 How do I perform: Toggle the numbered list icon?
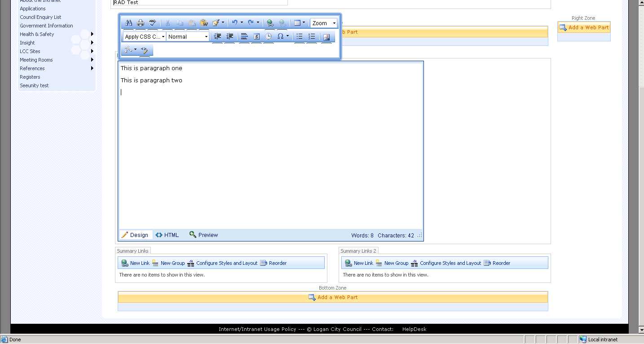[x=312, y=37]
